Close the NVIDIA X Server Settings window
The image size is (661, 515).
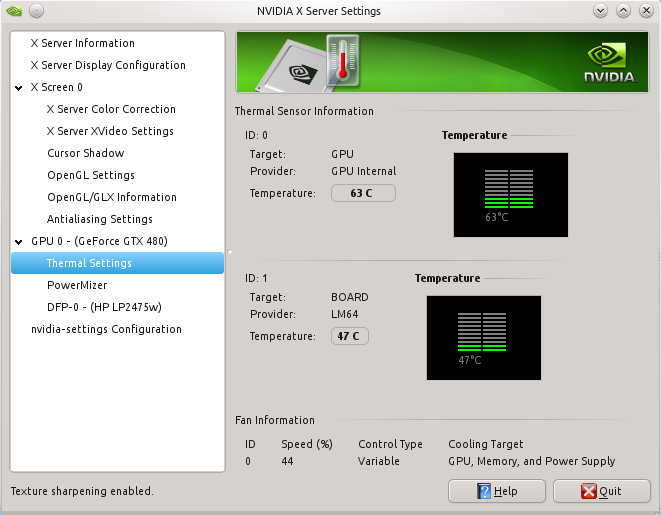[646, 11]
